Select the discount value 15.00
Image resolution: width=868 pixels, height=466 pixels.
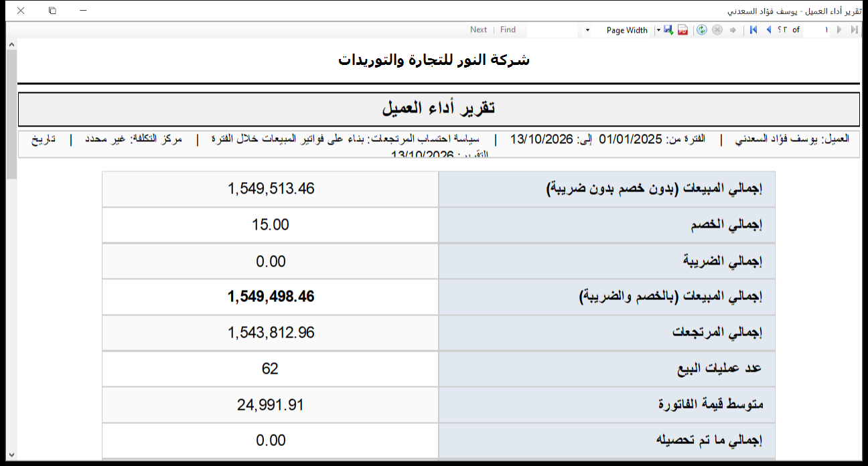271,225
